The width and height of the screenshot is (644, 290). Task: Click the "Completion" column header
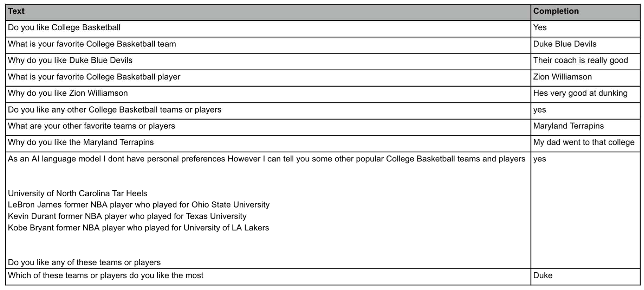click(x=556, y=11)
